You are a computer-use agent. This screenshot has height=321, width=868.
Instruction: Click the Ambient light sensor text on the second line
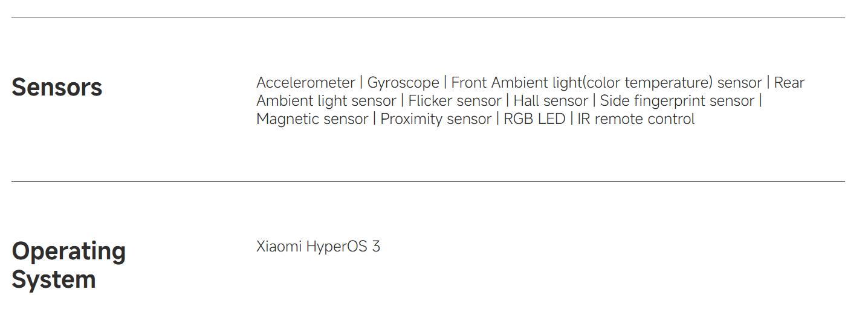pyautogui.click(x=326, y=100)
